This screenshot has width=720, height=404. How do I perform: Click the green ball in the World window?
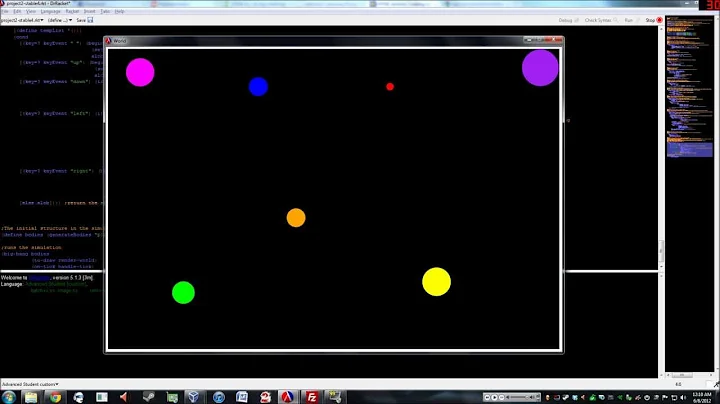pyautogui.click(x=183, y=292)
